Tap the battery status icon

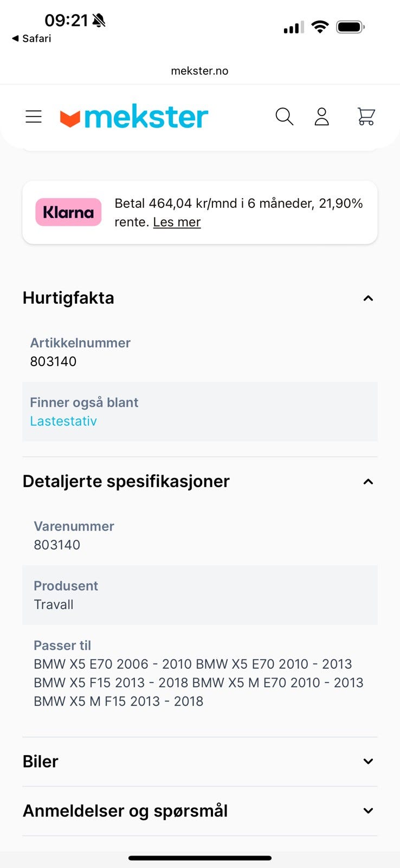350,27
